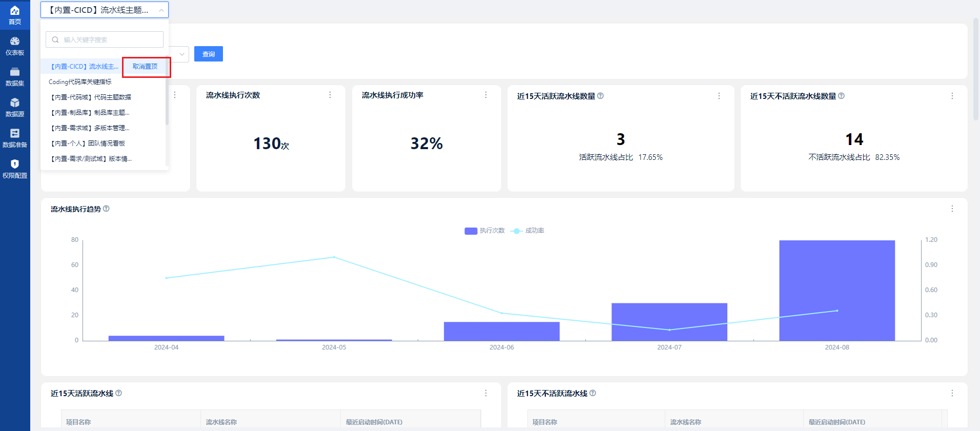
Task: Click help icon beside 流水线执行趋势
Action: [x=106, y=209]
